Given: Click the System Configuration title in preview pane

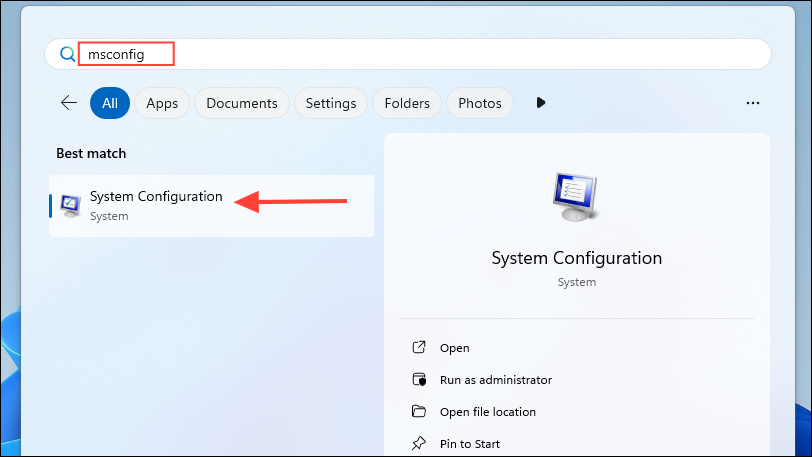Looking at the screenshot, I should (576, 258).
